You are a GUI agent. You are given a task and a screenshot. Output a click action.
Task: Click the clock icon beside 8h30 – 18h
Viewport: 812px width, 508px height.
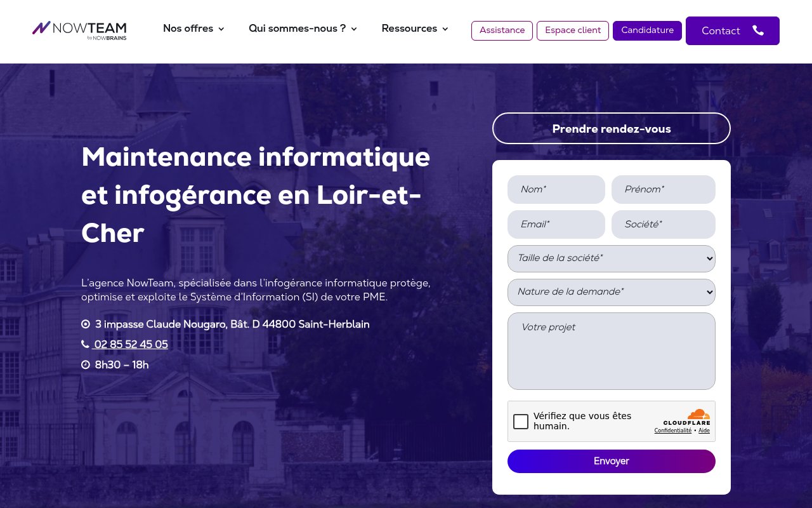(x=86, y=364)
